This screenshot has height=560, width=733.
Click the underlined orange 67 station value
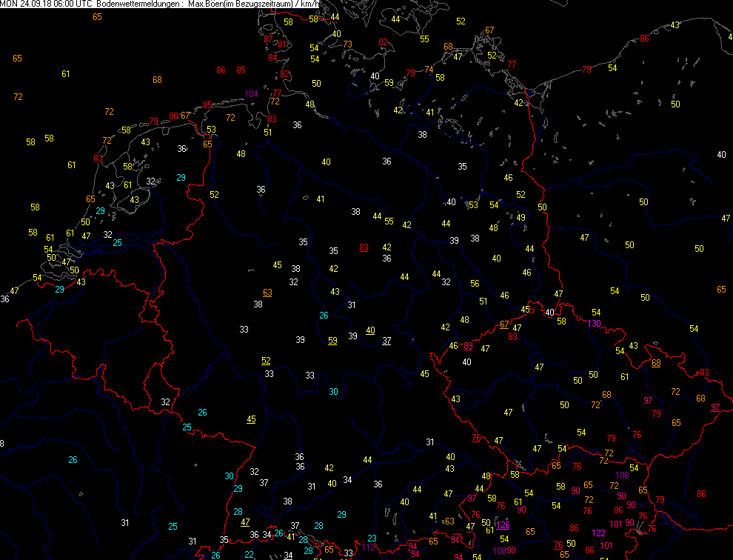(504, 324)
